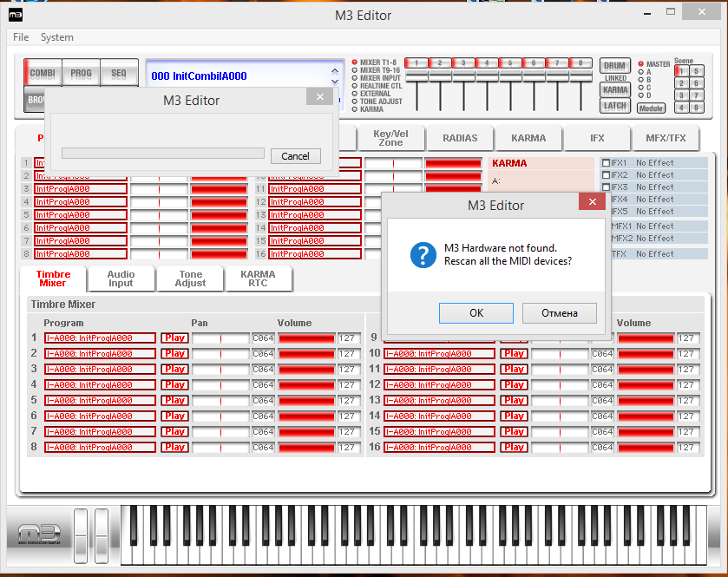The height and width of the screenshot is (577, 728).
Task: Select Scene 4
Action: pos(681,108)
